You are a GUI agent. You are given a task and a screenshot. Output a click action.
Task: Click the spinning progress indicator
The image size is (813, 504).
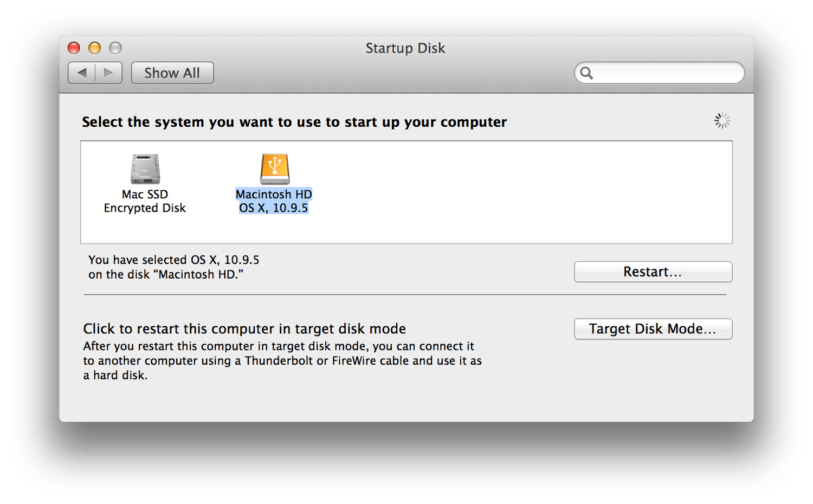click(x=722, y=121)
